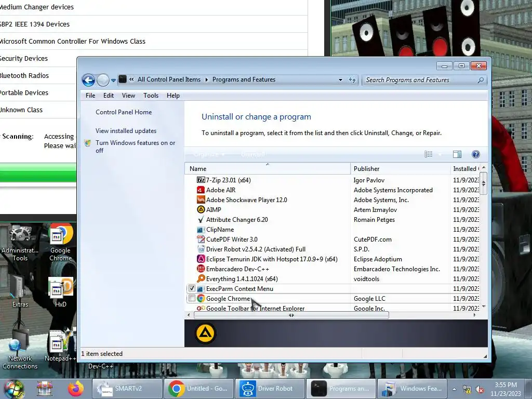The height and width of the screenshot is (399, 532).
Task: Select the Igor Pavlov publisher cell
Action: [x=369, y=180]
